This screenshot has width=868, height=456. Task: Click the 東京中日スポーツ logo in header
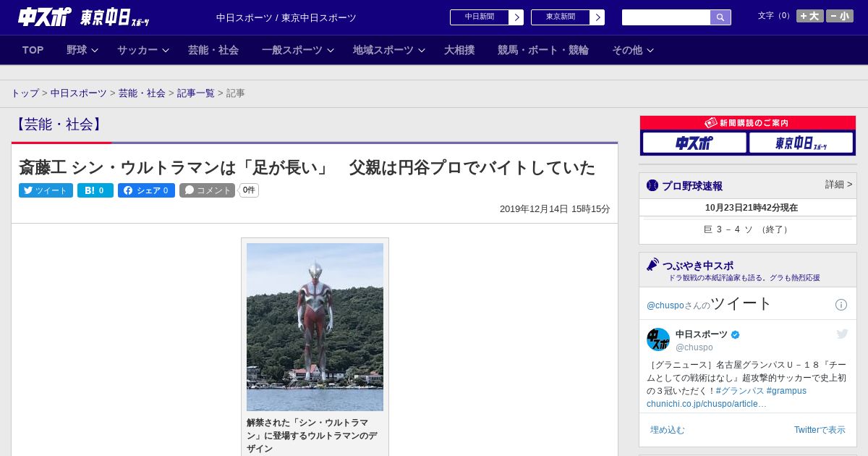(114, 17)
